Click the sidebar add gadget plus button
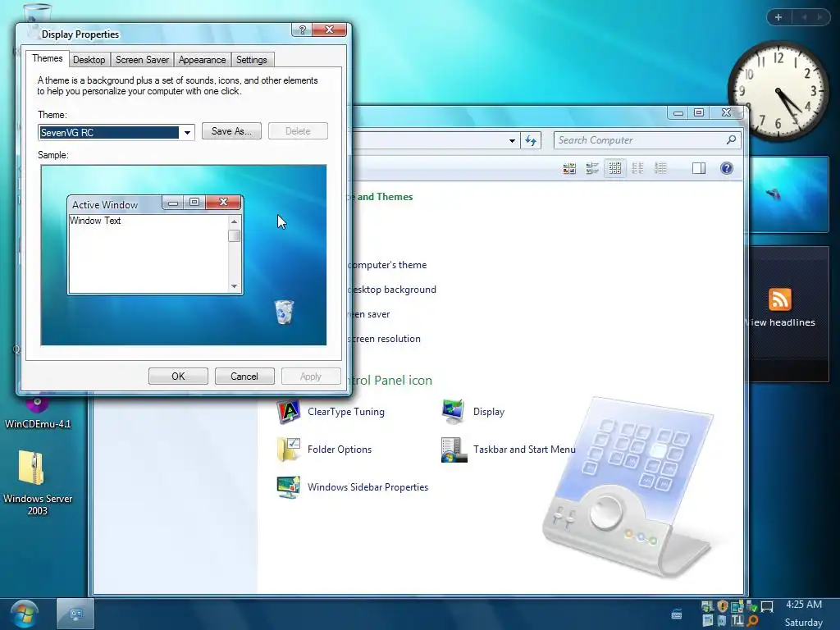The width and height of the screenshot is (840, 630). coord(778,17)
